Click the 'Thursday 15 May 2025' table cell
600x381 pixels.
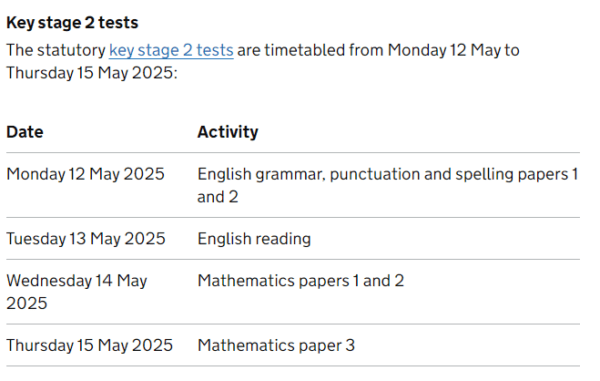pyautogui.click(x=90, y=345)
